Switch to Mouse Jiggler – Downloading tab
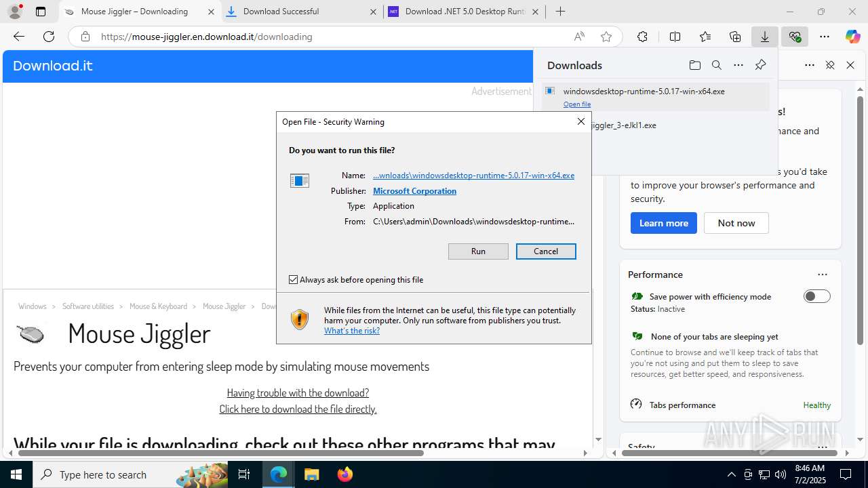The height and width of the screenshot is (488, 868). point(134,12)
